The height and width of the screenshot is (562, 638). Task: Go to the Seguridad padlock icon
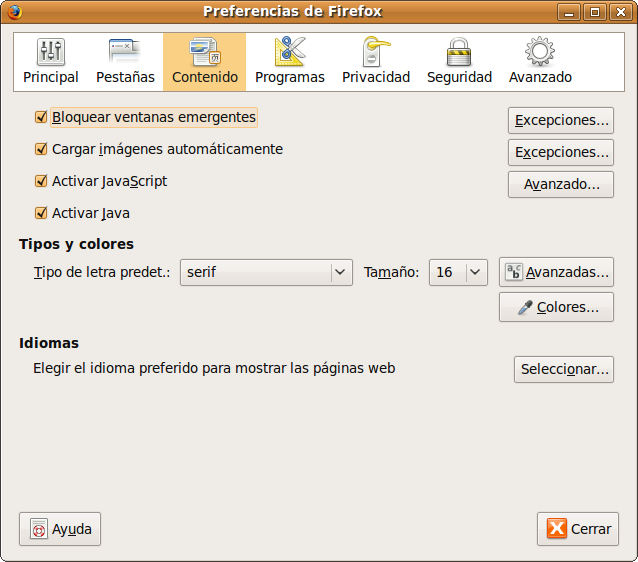[459, 52]
